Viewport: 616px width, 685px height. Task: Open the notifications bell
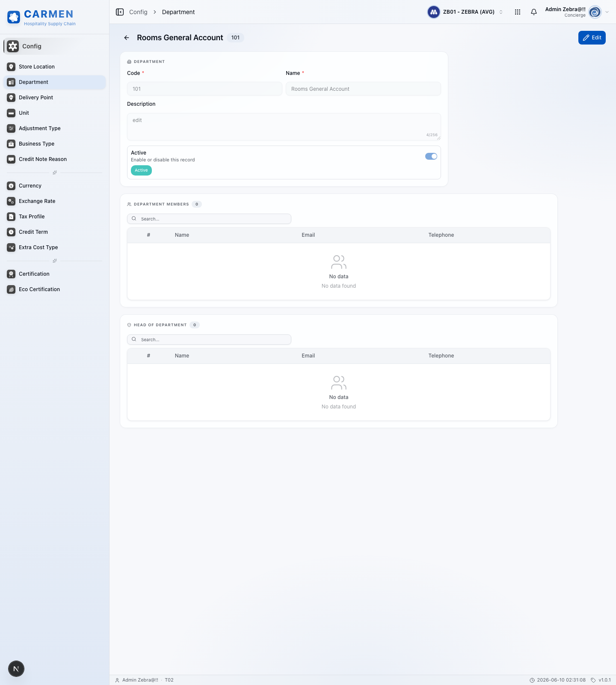534,12
